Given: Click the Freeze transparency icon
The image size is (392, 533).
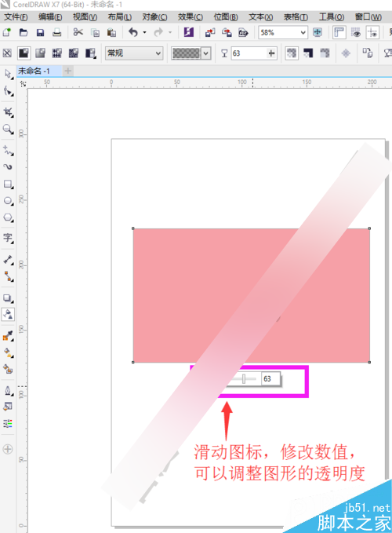Looking at the screenshot, I should click(346, 53).
